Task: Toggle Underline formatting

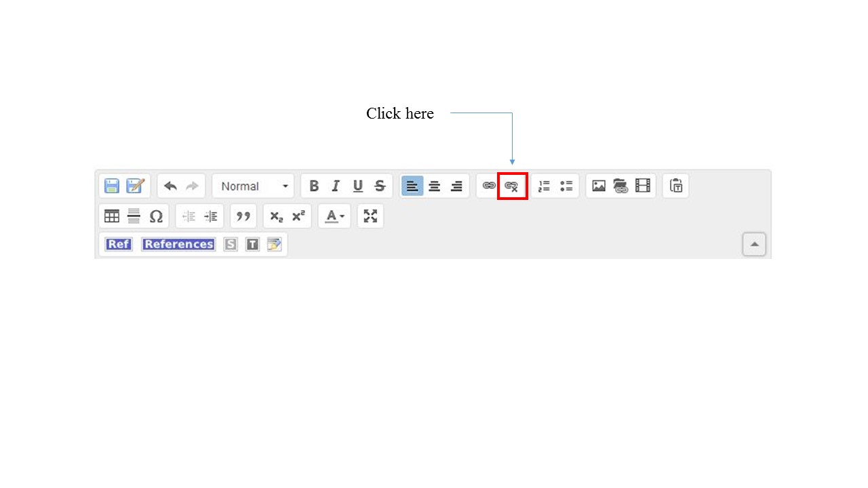Action: pos(358,186)
